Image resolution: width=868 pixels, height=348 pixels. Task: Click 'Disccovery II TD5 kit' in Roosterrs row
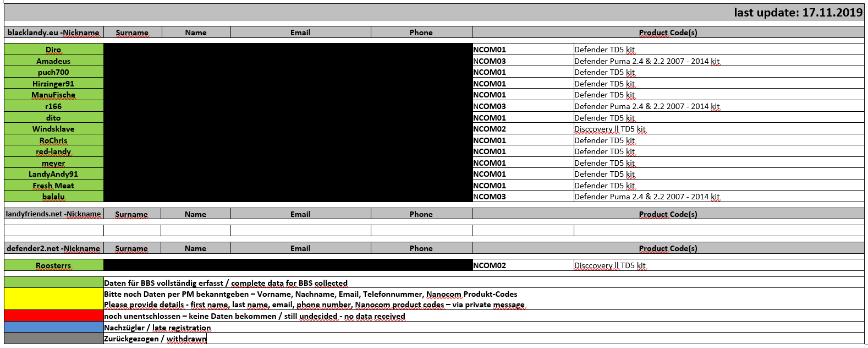610,265
